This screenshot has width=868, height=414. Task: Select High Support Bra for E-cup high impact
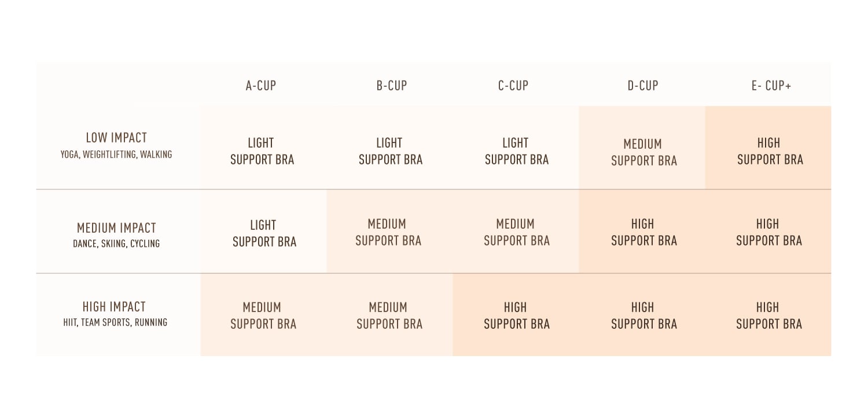point(768,316)
